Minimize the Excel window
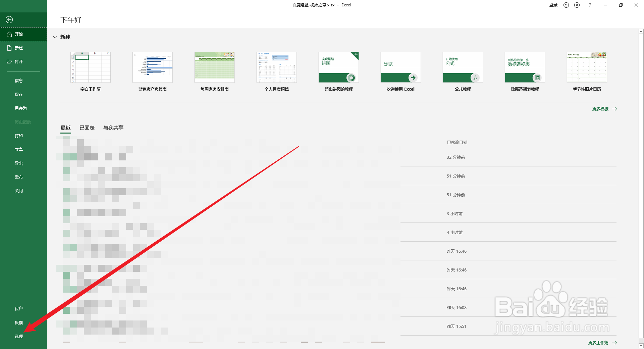This screenshot has width=644, height=349. click(x=605, y=5)
